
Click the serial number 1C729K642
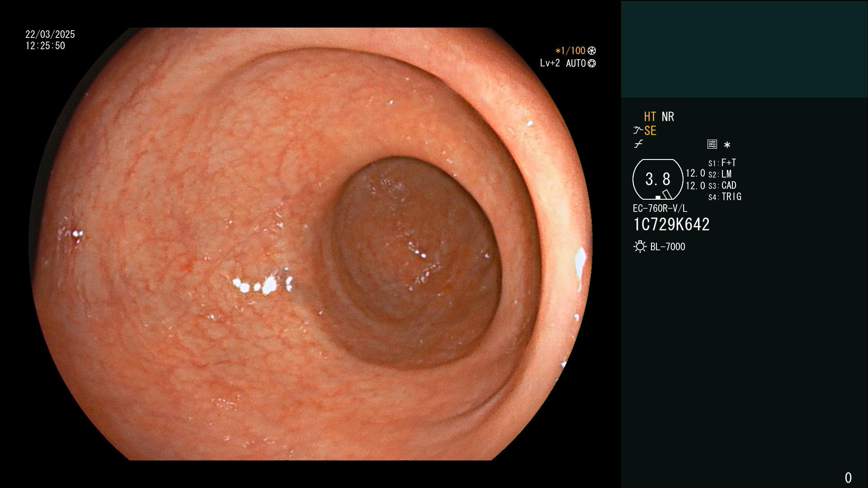[671, 224]
